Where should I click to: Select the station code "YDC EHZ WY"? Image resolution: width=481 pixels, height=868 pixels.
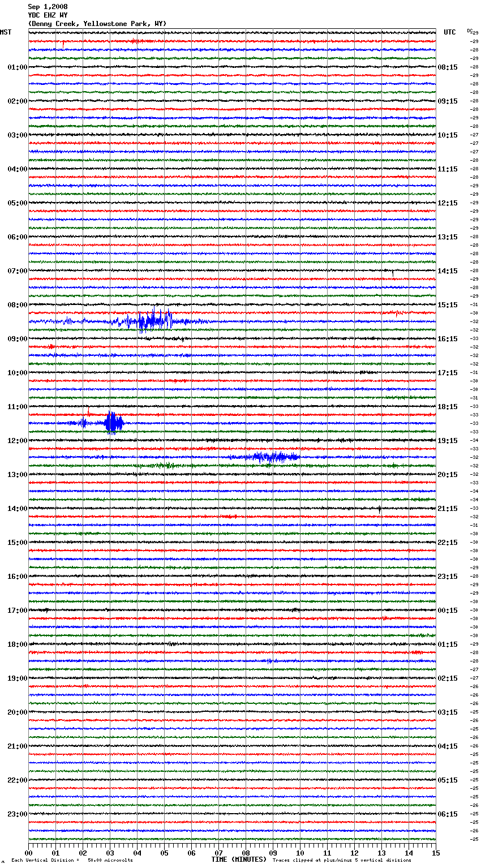point(48,15)
